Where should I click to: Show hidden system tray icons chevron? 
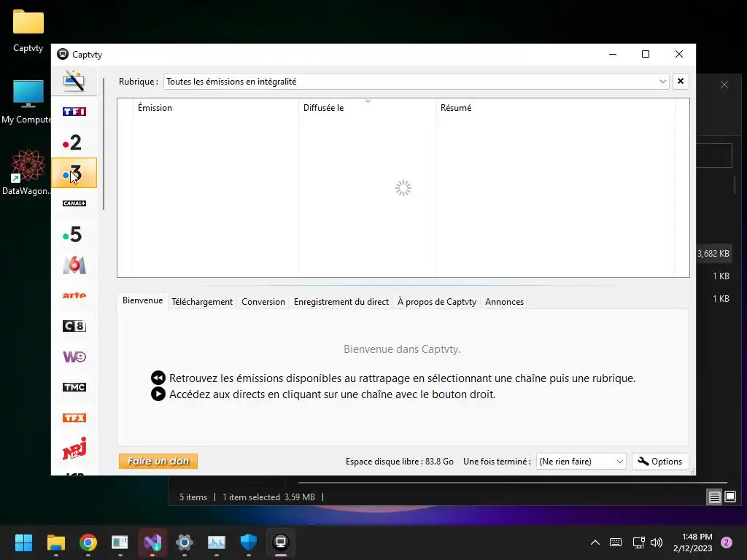pos(595,542)
